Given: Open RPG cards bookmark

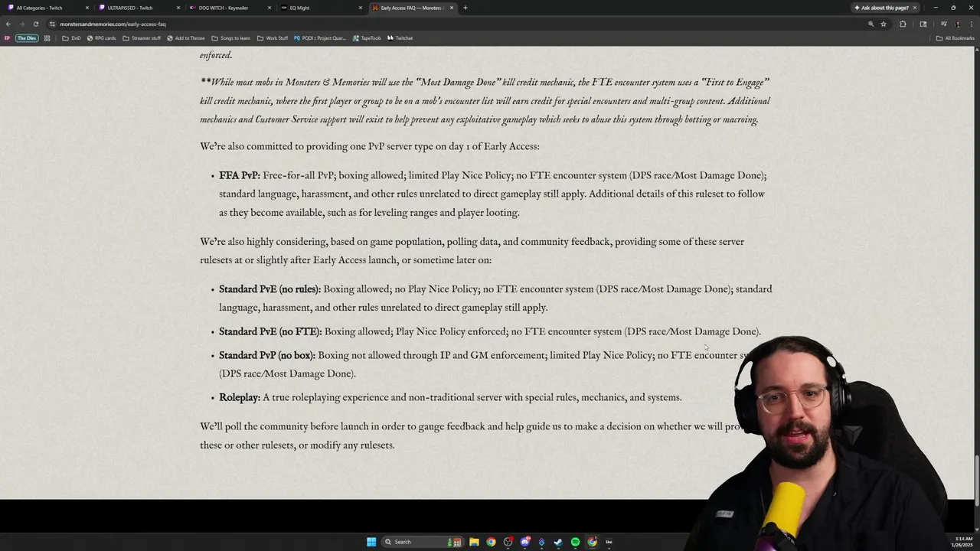Looking at the screenshot, I should click(x=101, y=38).
